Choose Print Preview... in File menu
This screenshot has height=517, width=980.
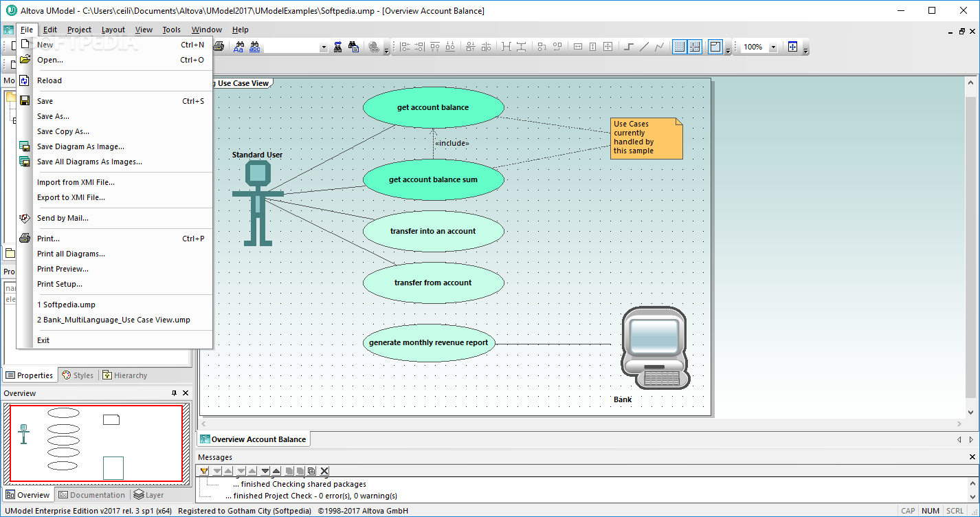[115, 269]
